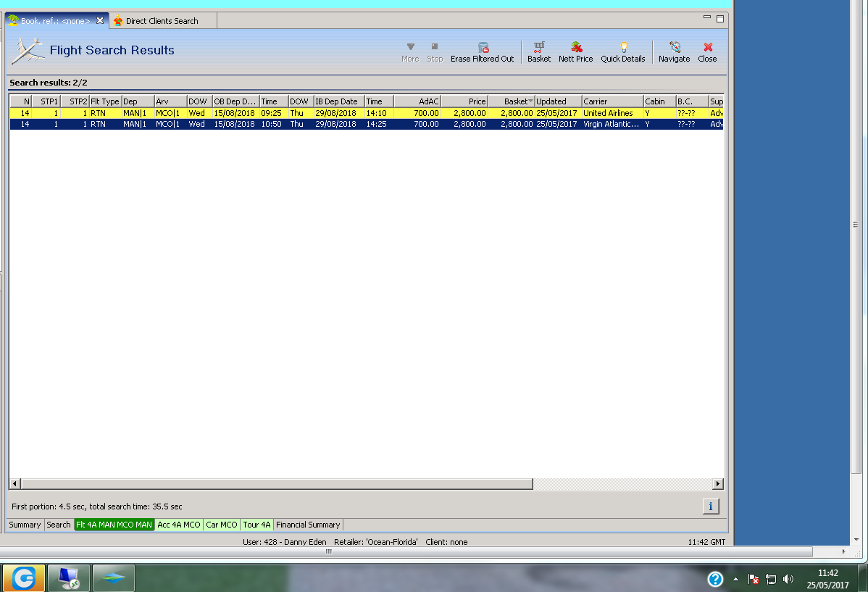Click the Show desktop button
This screenshot has height=592, width=868.
pos(863,579)
